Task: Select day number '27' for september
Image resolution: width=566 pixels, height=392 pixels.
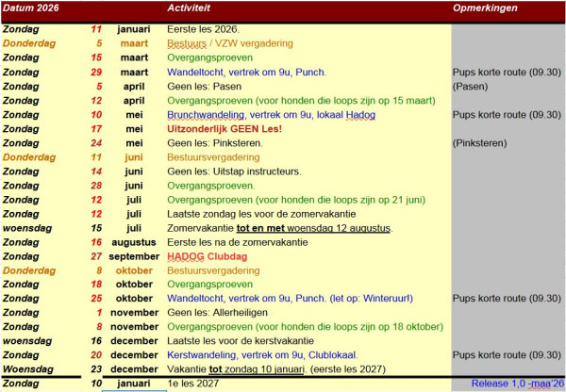Action: (x=96, y=256)
